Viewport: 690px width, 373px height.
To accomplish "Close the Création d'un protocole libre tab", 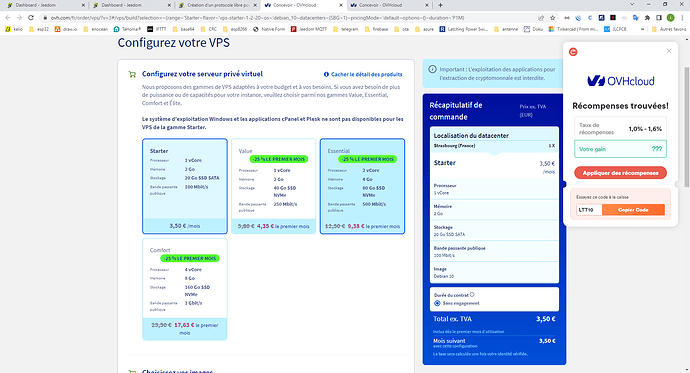I will pyautogui.click(x=255, y=5).
